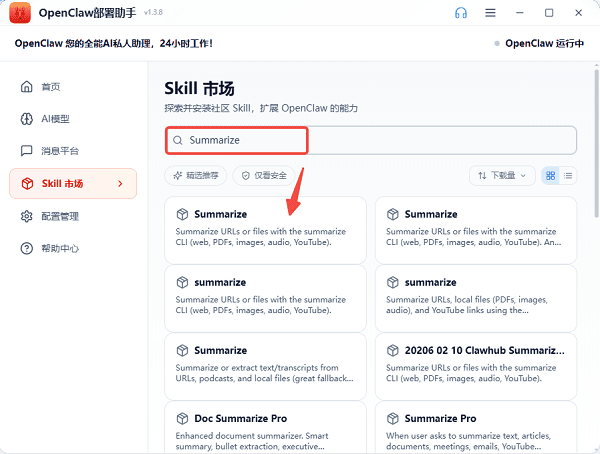Open customer support headset icon

coord(461,13)
